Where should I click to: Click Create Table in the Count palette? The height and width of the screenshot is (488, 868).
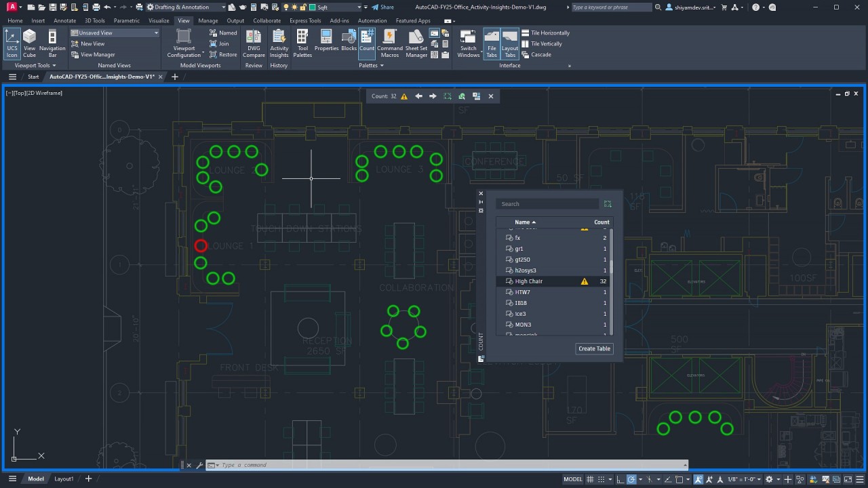click(594, 348)
